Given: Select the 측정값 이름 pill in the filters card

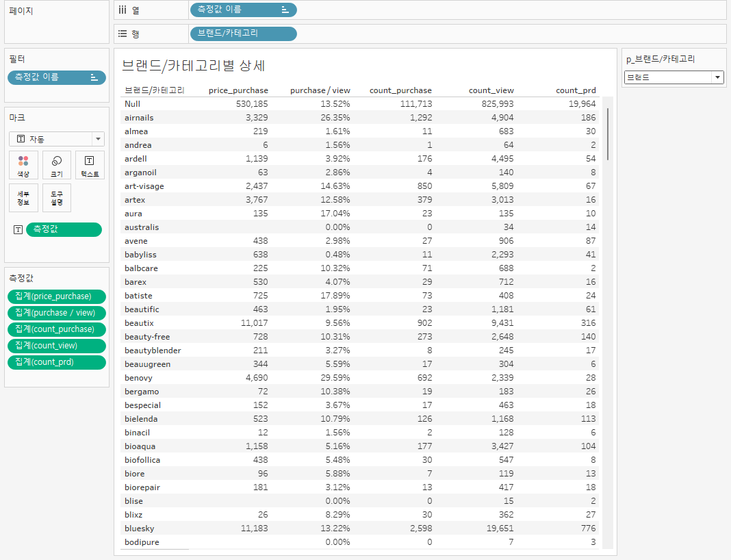Looking at the screenshot, I should click(56, 77).
